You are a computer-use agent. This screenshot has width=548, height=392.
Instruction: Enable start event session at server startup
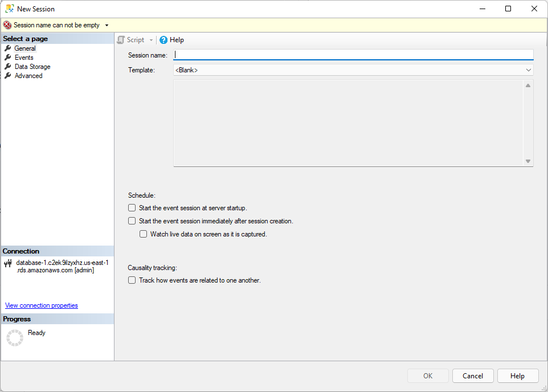tap(132, 208)
